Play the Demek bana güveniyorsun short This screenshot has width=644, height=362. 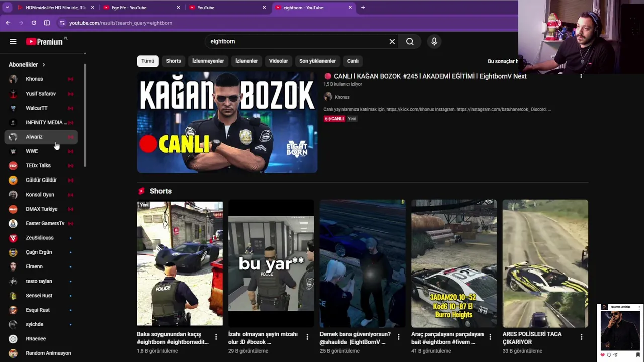click(x=362, y=263)
